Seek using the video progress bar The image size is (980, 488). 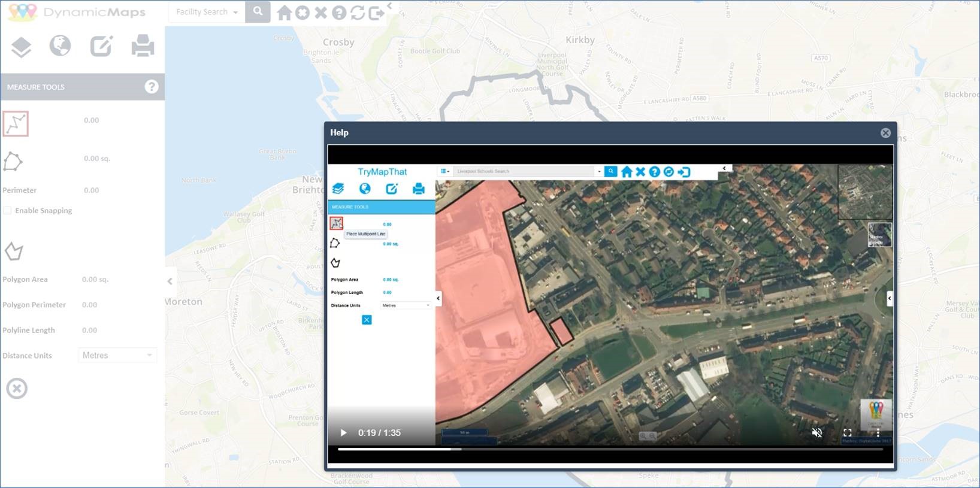610,448
